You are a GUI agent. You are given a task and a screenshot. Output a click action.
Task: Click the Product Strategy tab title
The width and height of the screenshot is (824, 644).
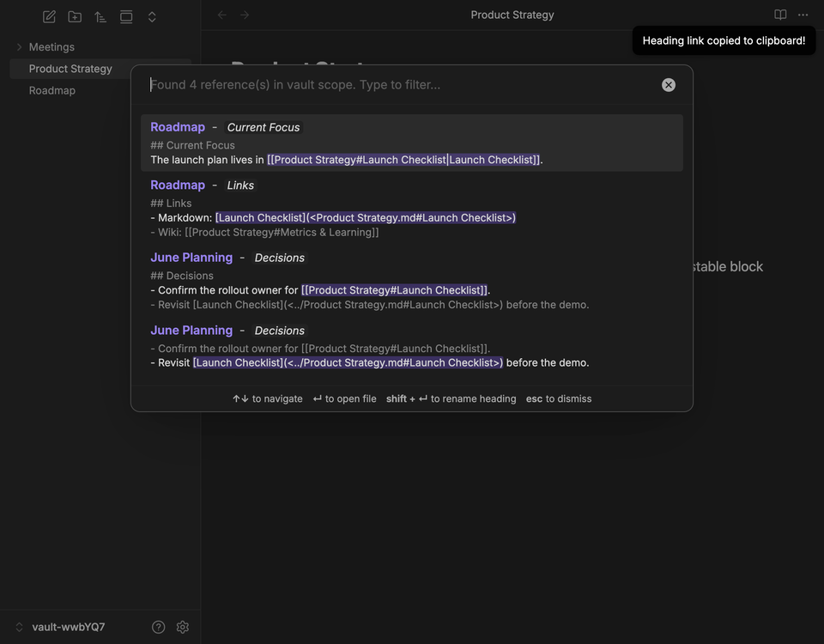(x=512, y=15)
